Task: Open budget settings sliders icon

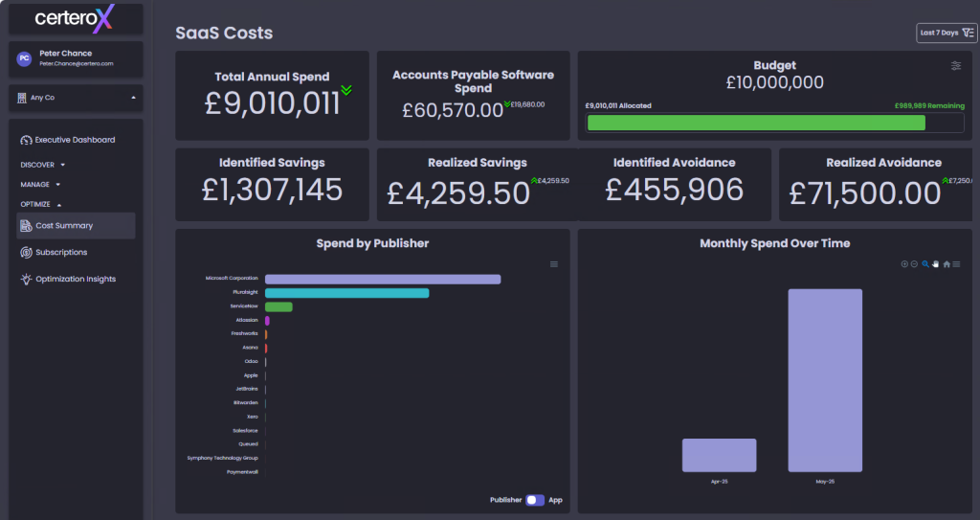Action: tap(956, 66)
